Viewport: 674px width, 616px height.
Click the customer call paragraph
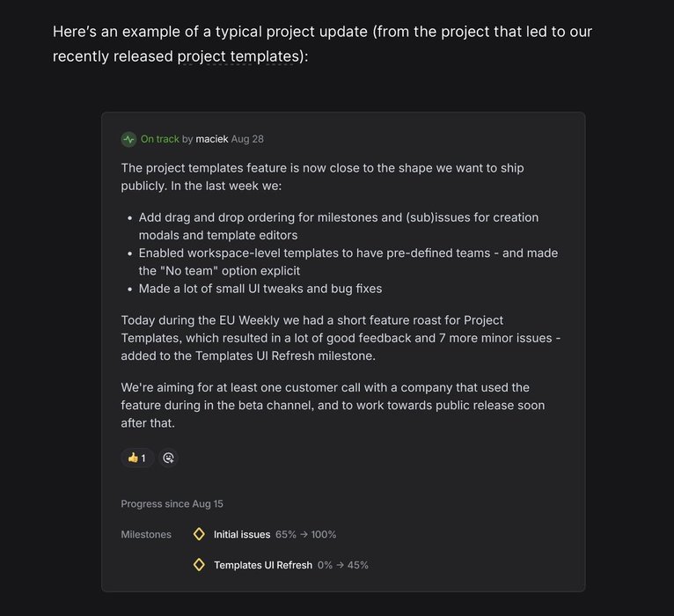coord(333,405)
